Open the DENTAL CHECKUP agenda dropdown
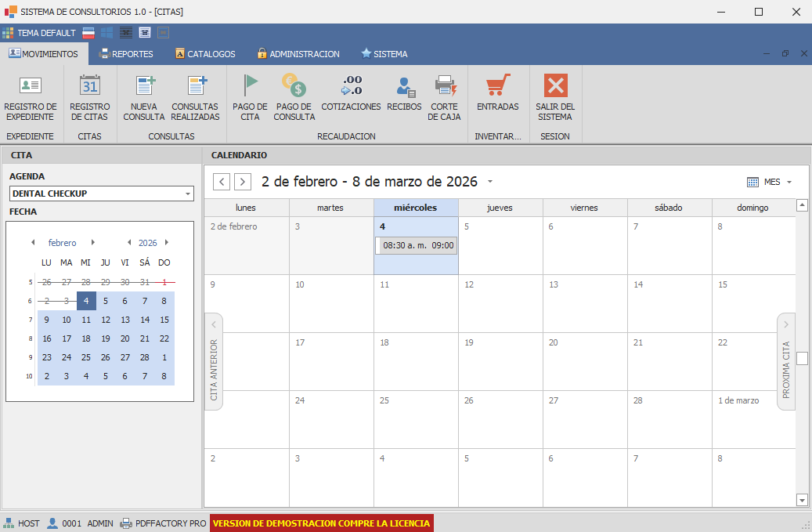Viewport: 812px width, 532px height. 188,193
